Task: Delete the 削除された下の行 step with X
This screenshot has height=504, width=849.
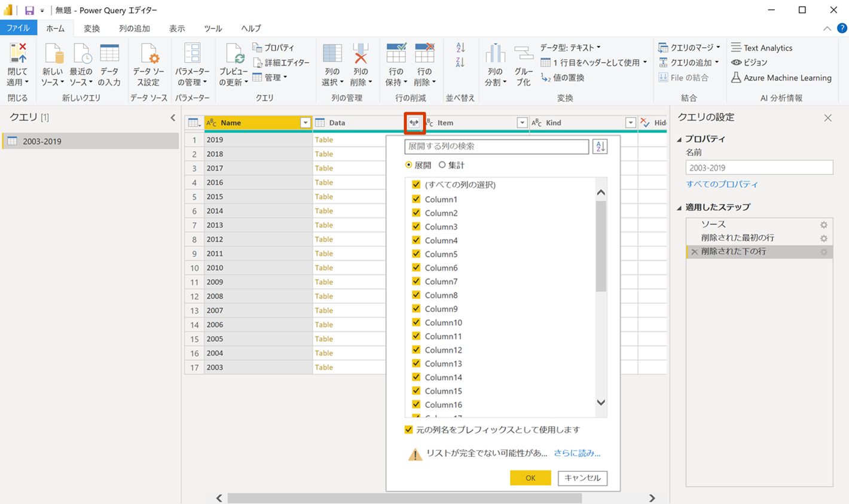Action: pyautogui.click(x=694, y=252)
